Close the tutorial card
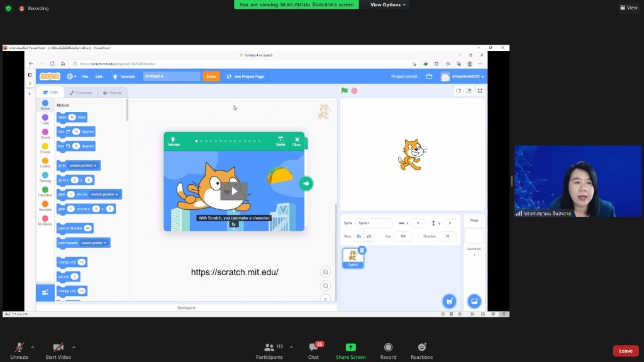Viewport: 644px width, 362px height. click(x=297, y=141)
